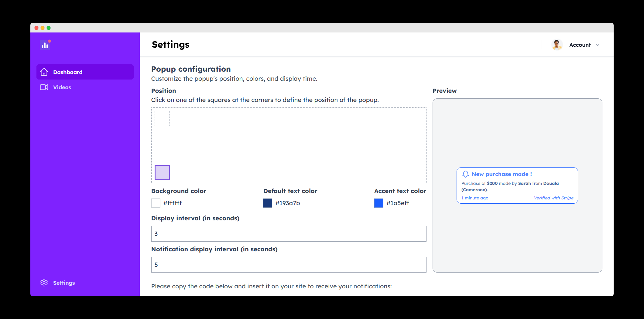Viewport: 644px width, 319px height.
Task: Expand the Account dropdown chevron
Action: 598,45
